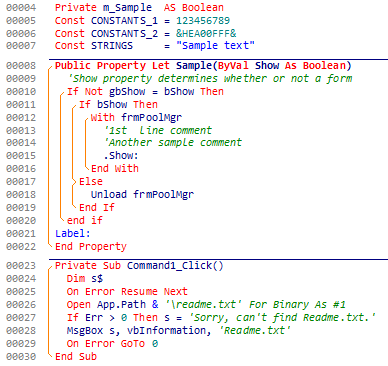The image size is (388, 366).
Task: Click lowercase 'end if' on line 00020
Action: coord(85,221)
